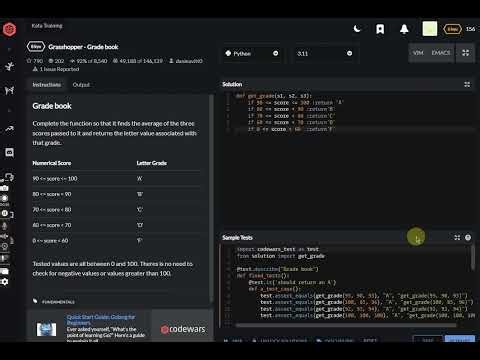Screen dimensions: 480x360
Task: Enable VIM editor mode
Action: coord(418,53)
